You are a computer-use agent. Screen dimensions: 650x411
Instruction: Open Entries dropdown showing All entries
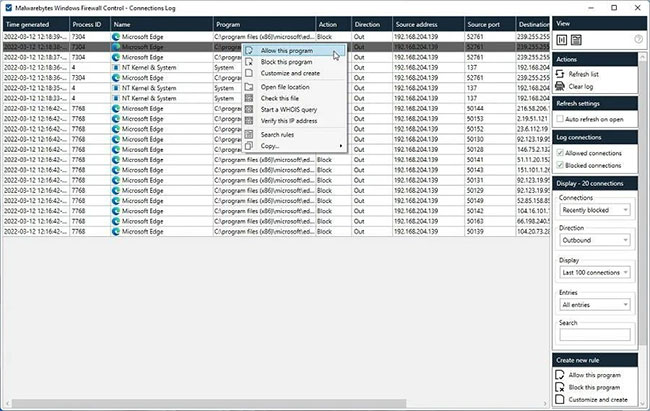(x=594, y=305)
